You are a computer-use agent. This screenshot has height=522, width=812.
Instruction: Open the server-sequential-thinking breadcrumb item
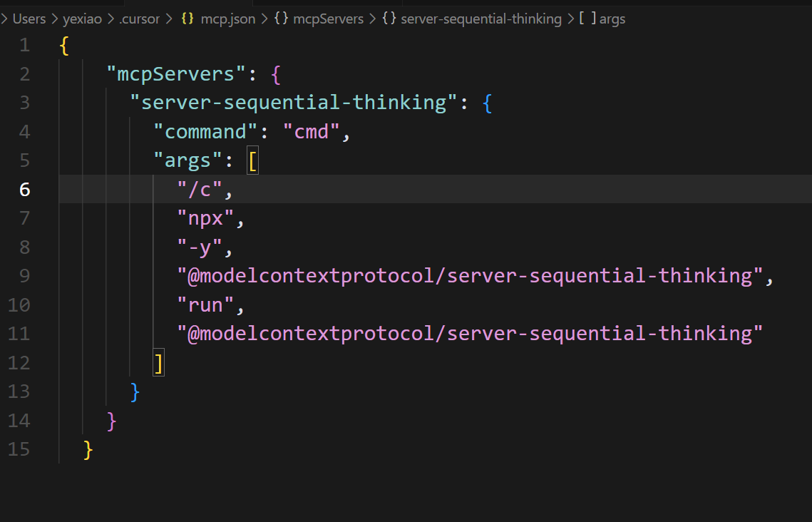click(x=481, y=19)
